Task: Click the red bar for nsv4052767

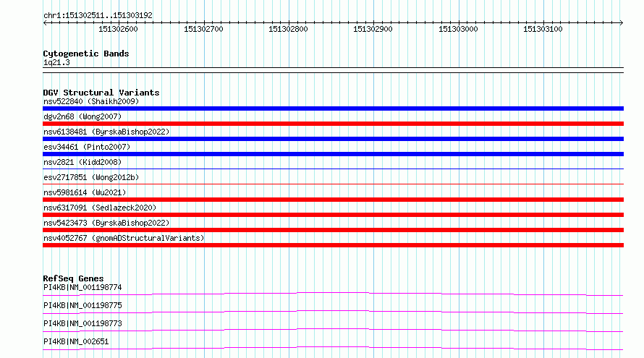Action: point(333,245)
